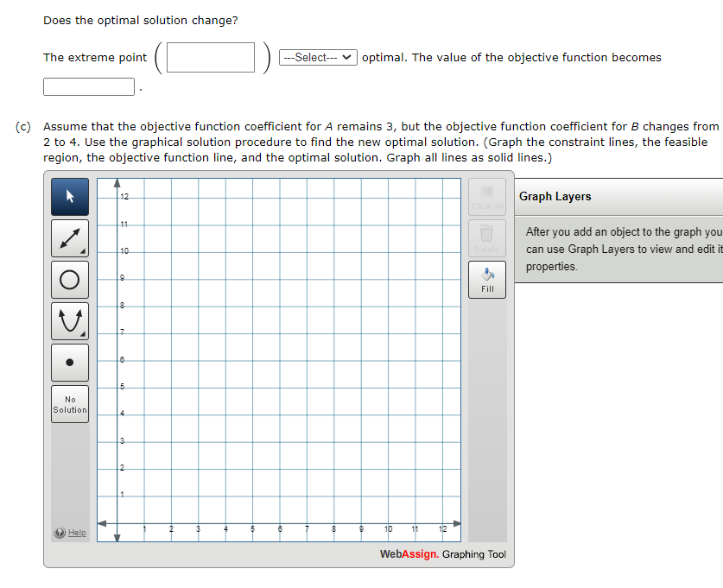723x588 pixels.
Task: Click the Clear All icon
Action: [486, 197]
